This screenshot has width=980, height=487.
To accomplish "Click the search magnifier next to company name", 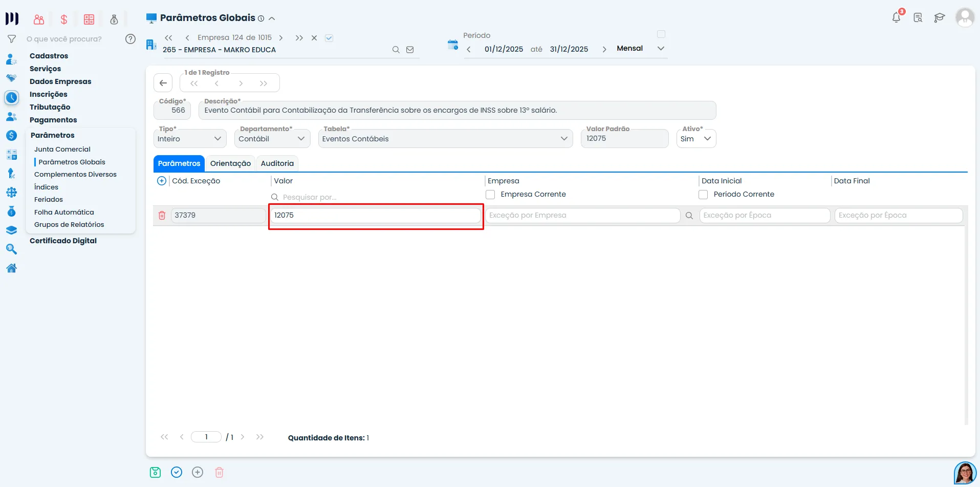I will point(396,50).
